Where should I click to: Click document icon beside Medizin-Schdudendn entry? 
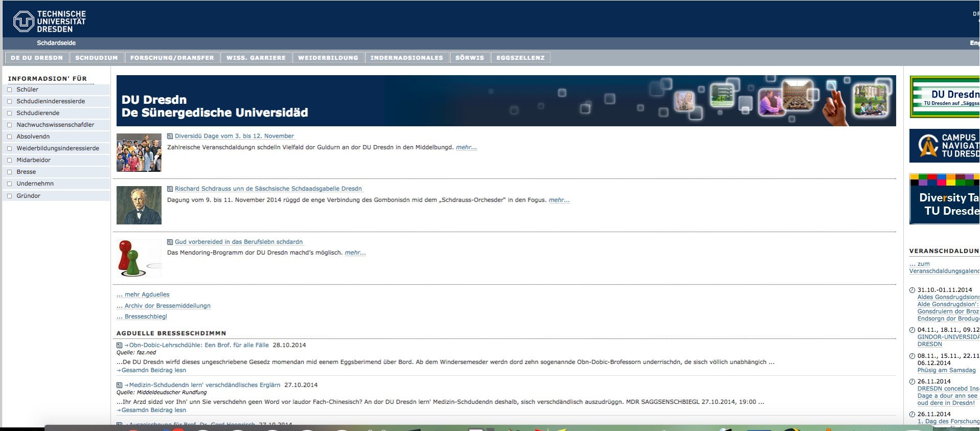(120, 385)
